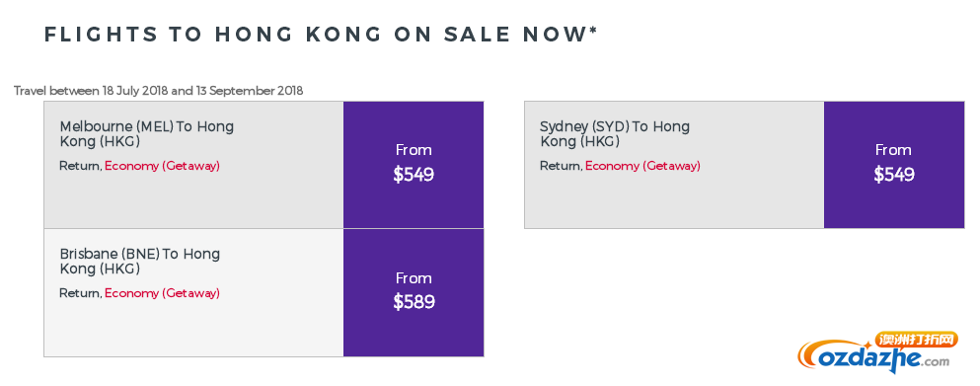Click Economy (Getaway) link in Sydney card
The height and width of the screenshot is (386, 980).
[642, 167]
